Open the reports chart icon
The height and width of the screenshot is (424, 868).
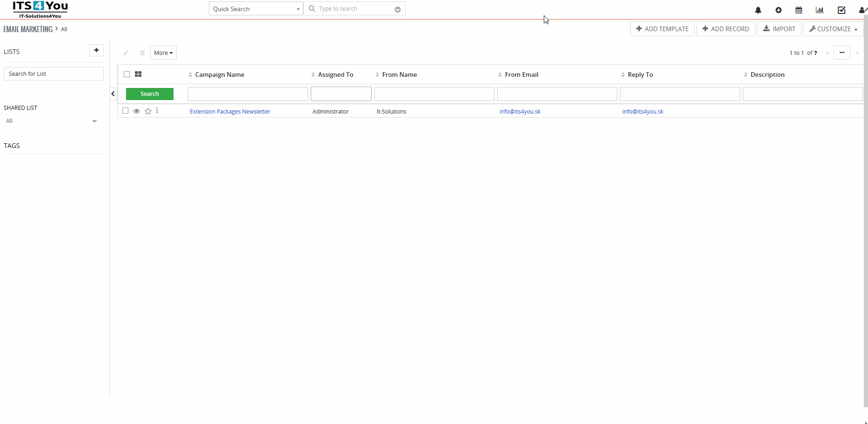coord(820,10)
